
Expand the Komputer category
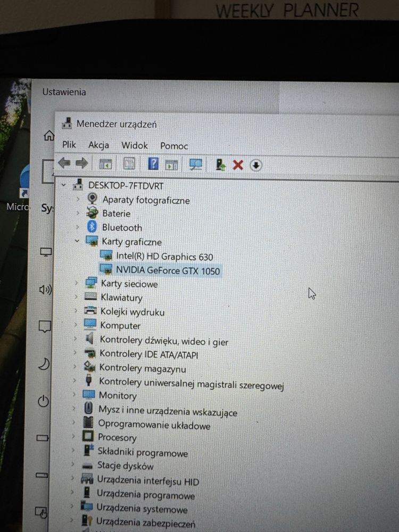[76, 325]
